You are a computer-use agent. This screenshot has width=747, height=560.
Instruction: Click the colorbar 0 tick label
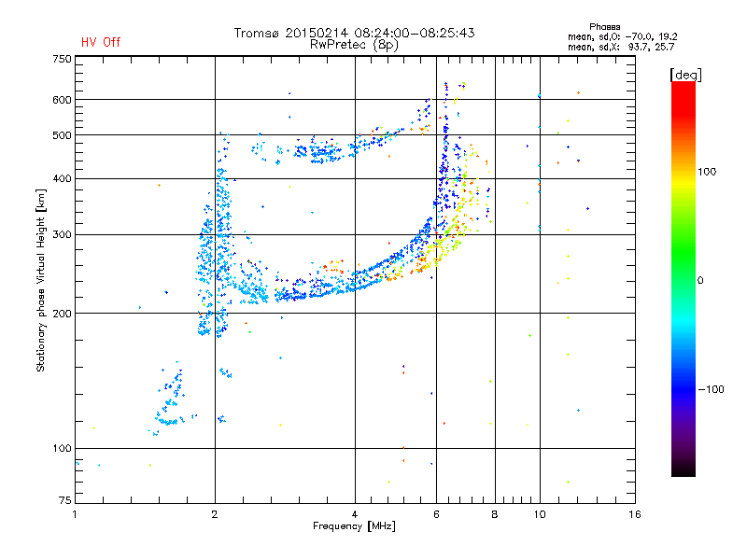700,280
